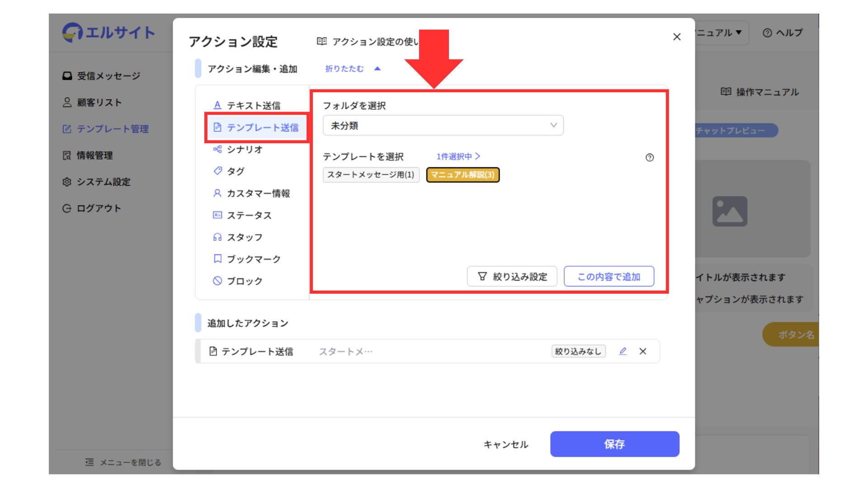Click the help question mark beside template selection
Image resolution: width=868 pixels, height=488 pixels.
[x=649, y=157]
